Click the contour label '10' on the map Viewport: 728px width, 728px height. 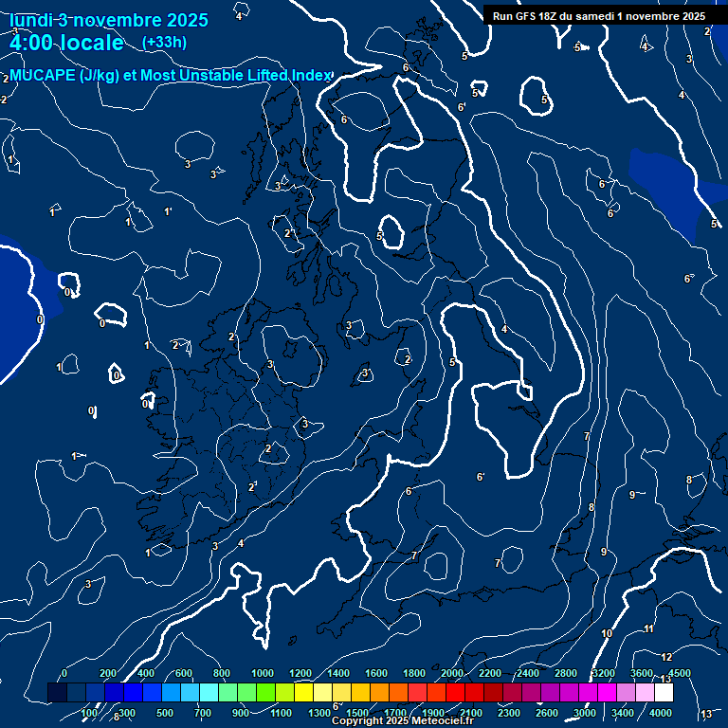(x=607, y=634)
